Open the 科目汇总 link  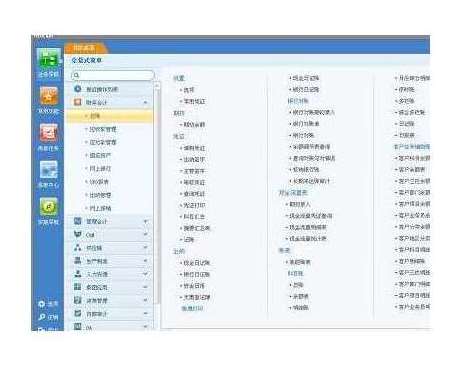click(x=194, y=217)
